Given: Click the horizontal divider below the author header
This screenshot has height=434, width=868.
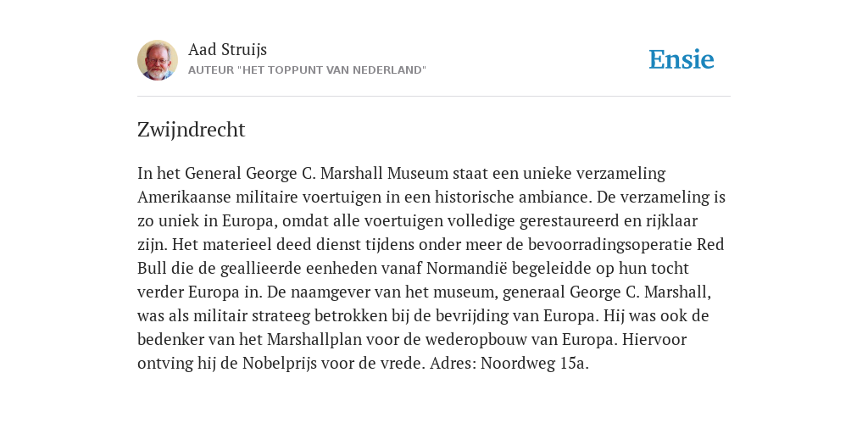Looking at the screenshot, I should click(x=434, y=97).
